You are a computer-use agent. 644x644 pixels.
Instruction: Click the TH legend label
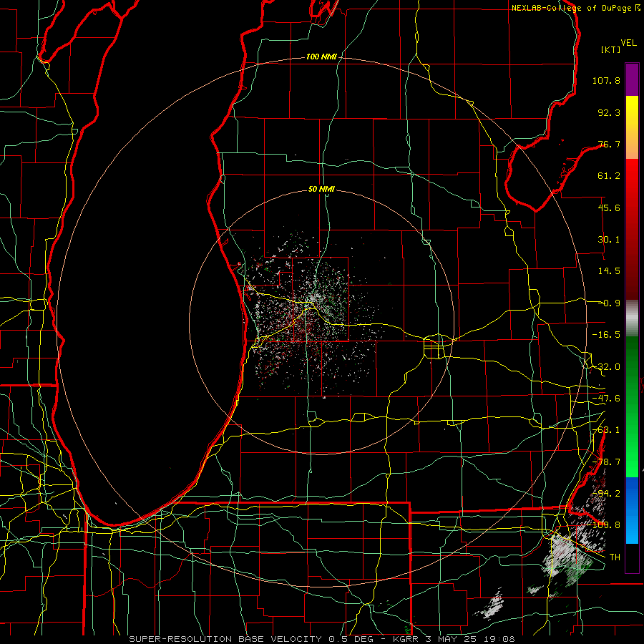point(615,557)
